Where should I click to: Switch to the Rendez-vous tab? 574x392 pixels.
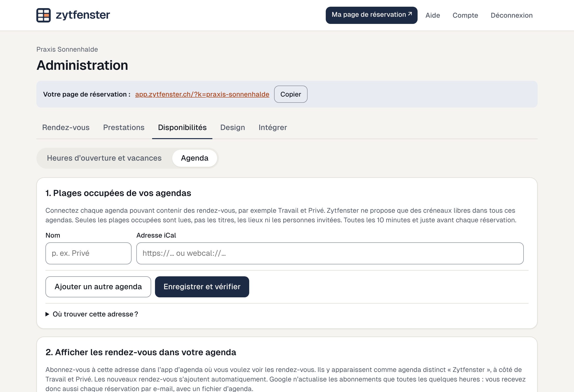click(66, 127)
